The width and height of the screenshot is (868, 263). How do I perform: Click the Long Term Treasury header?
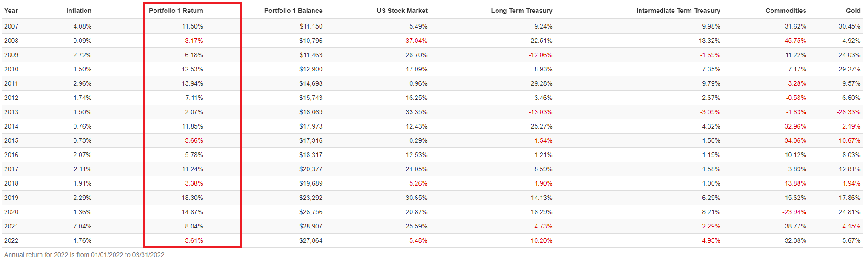coord(521,11)
